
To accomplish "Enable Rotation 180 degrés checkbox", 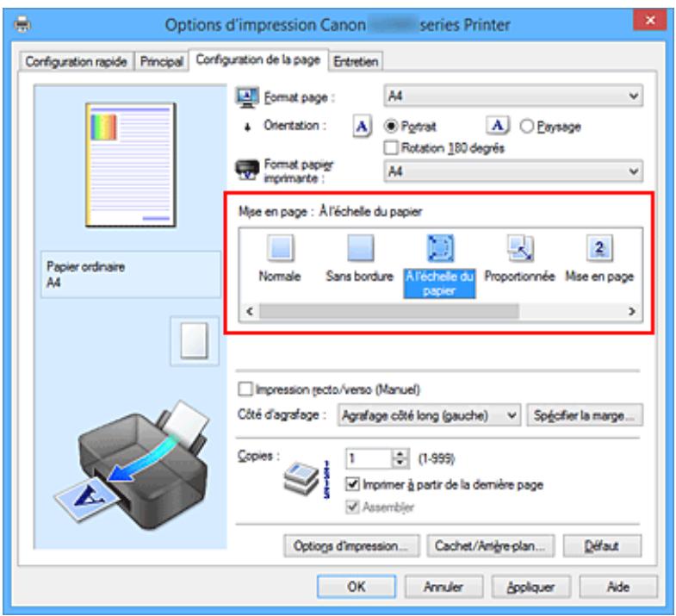I will [x=391, y=148].
